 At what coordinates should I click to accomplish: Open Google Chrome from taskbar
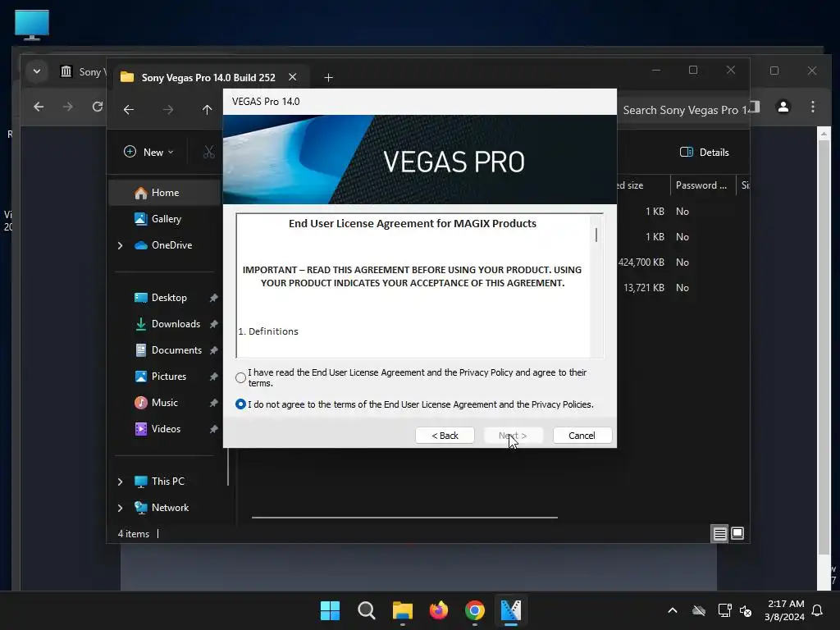pos(475,610)
